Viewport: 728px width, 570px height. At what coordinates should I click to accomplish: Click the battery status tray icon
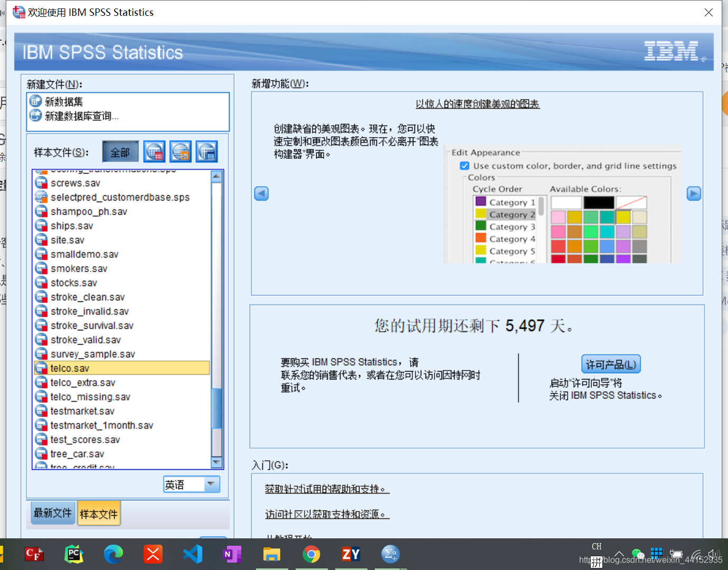pos(677,554)
